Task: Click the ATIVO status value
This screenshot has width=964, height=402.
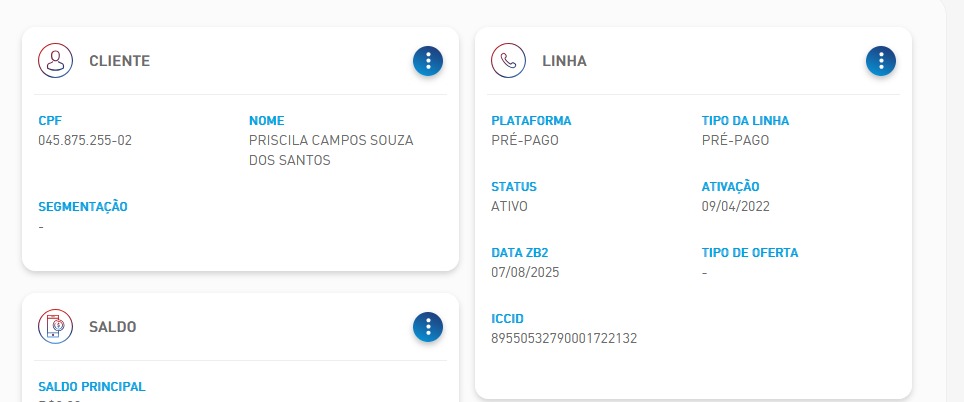Action: point(509,206)
